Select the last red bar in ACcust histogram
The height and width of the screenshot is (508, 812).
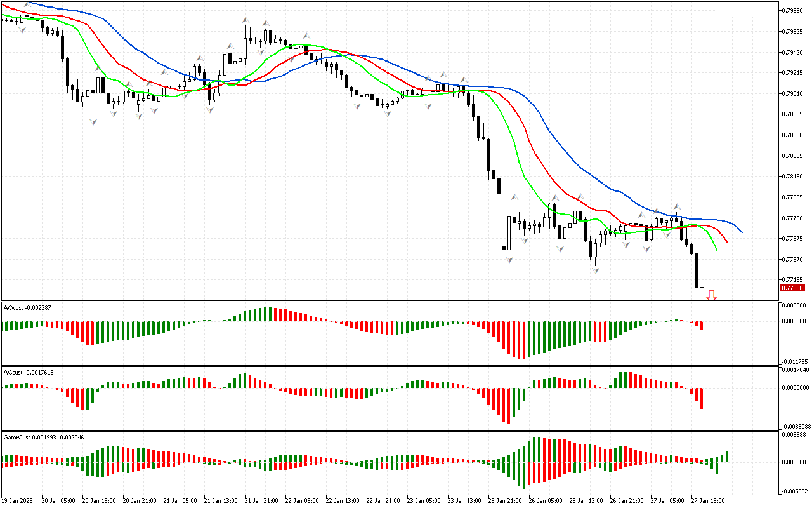tap(702, 398)
